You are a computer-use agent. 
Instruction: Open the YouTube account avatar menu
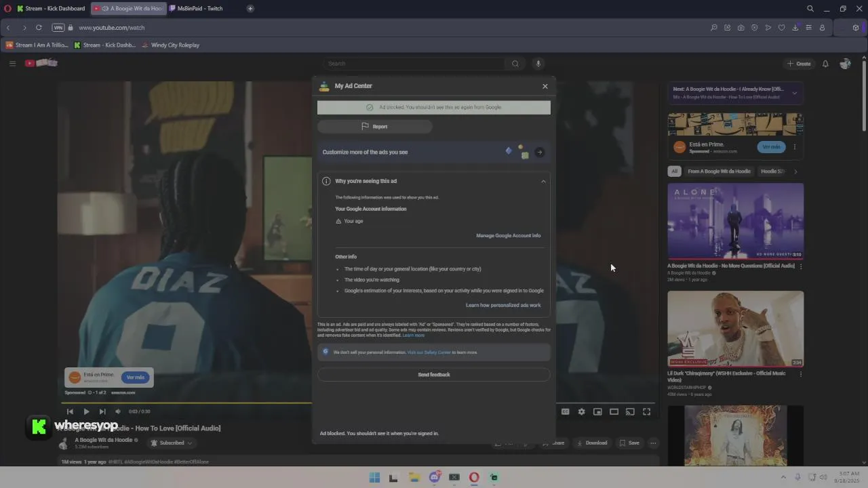click(845, 64)
